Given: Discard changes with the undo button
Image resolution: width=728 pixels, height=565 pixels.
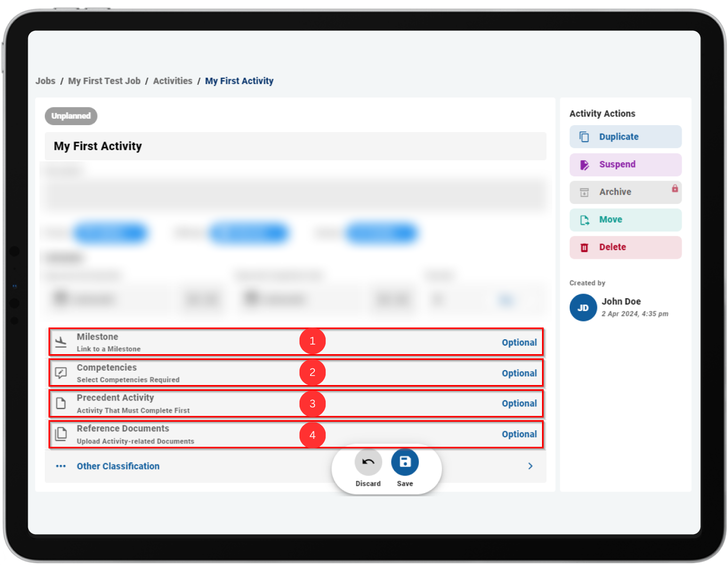Looking at the screenshot, I should 368,462.
